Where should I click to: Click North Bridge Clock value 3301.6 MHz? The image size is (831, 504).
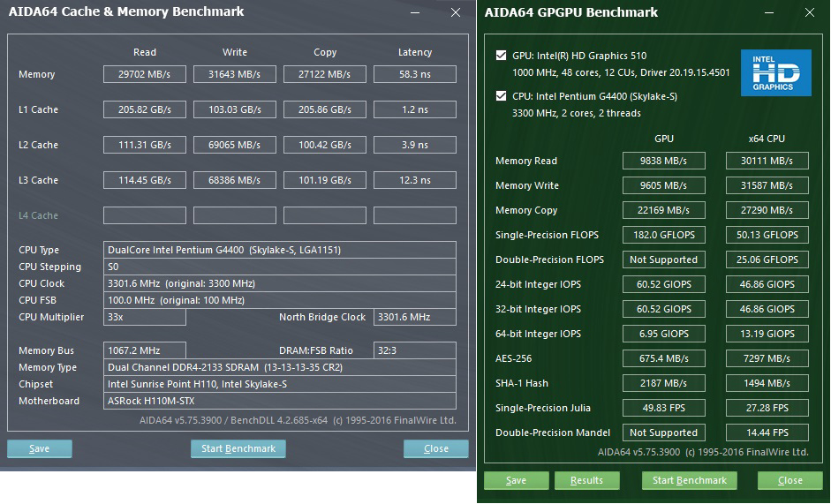coord(415,317)
